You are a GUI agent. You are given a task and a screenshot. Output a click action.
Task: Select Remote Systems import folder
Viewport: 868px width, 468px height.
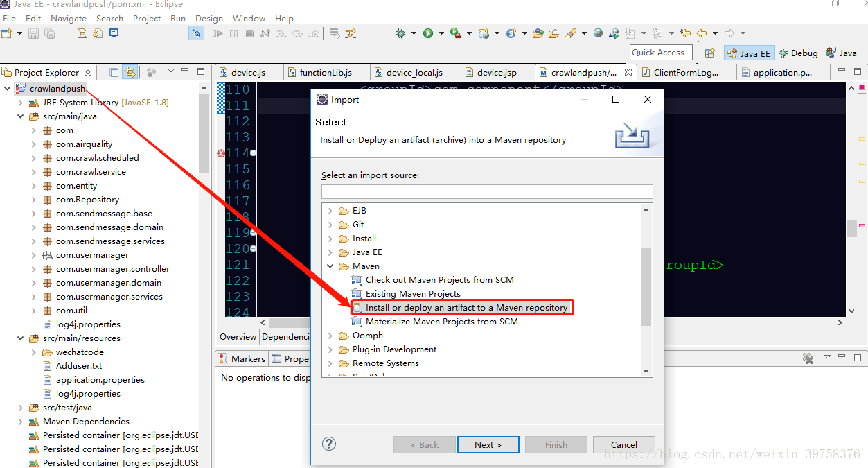click(385, 363)
